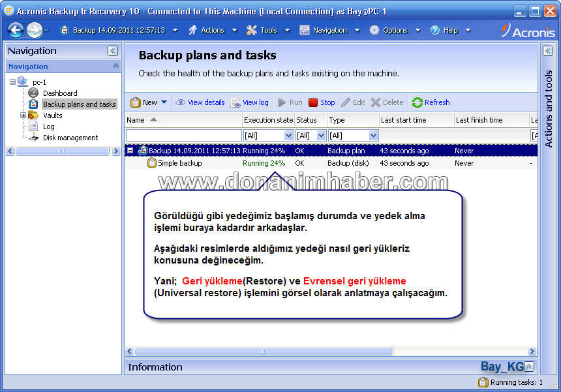Screen dimensions: 561x392
Task: Open Dashboard in the navigation tree
Action: tap(60, 93)
